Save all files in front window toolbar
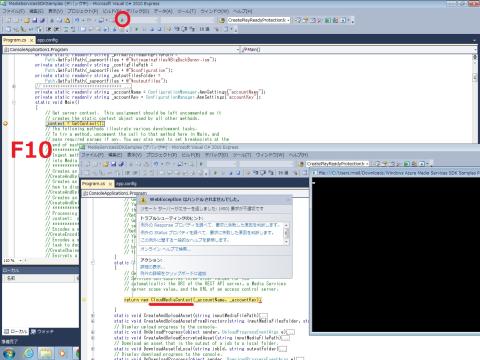Image resolution: width=480 pixels, height=360 pixels. [121, 164]
